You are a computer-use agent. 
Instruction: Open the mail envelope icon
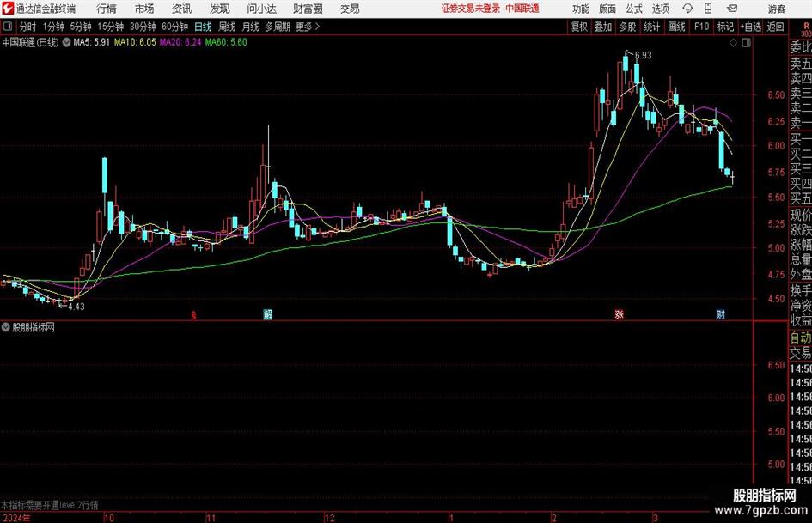[x=732, y=9]
